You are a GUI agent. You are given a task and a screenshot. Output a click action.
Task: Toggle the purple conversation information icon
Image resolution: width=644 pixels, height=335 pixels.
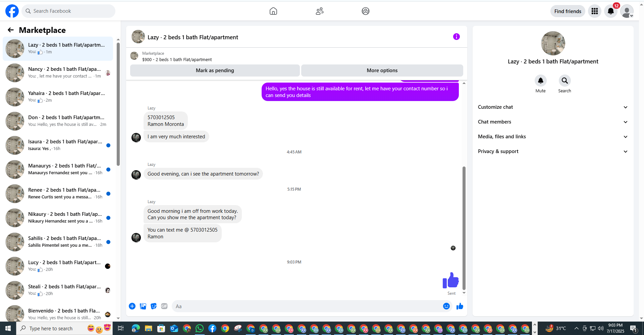point(457,37)
